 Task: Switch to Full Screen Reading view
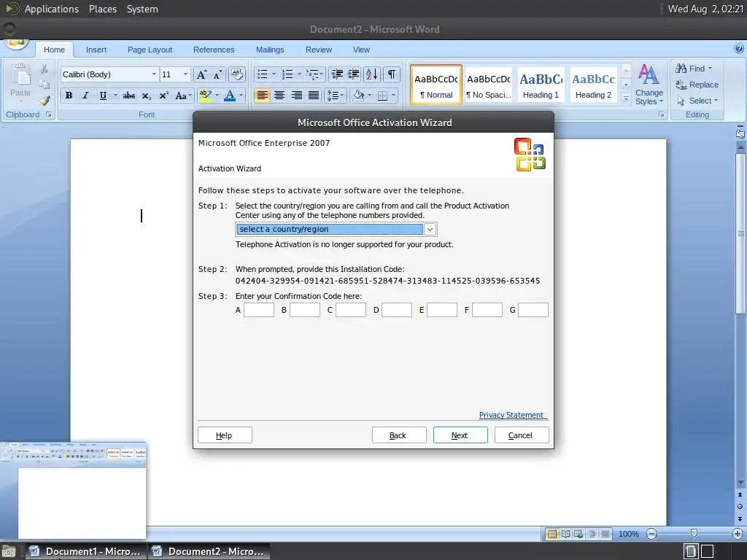(565, 534)
